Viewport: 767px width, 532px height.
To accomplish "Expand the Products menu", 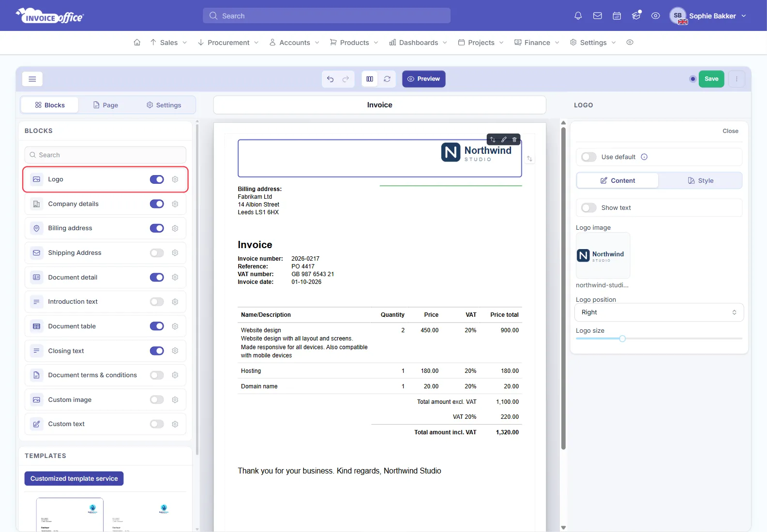I will (354, 43).
